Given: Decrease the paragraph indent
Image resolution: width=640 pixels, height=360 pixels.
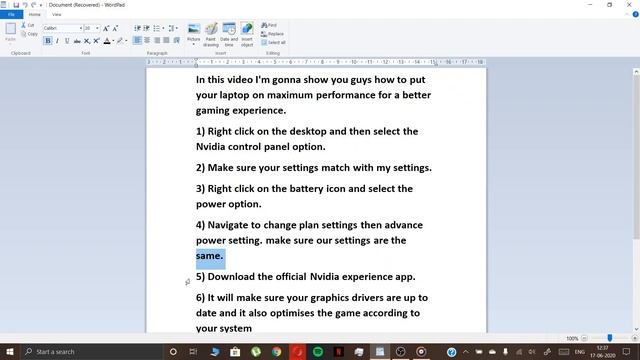Looking at the screenshot, I should tap(138, 28).
